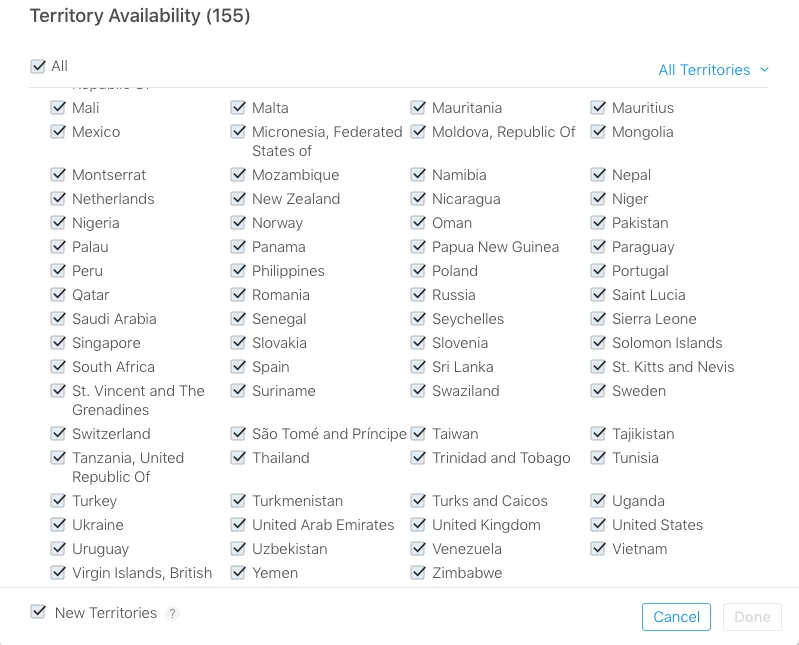Open the All Territories dropdown
The width and height of the screenshot is (799, 645).
point(714,70)
